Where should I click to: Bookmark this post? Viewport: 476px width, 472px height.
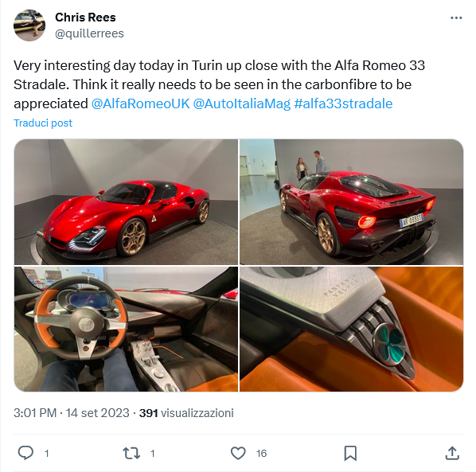click(x=350, y=453)
